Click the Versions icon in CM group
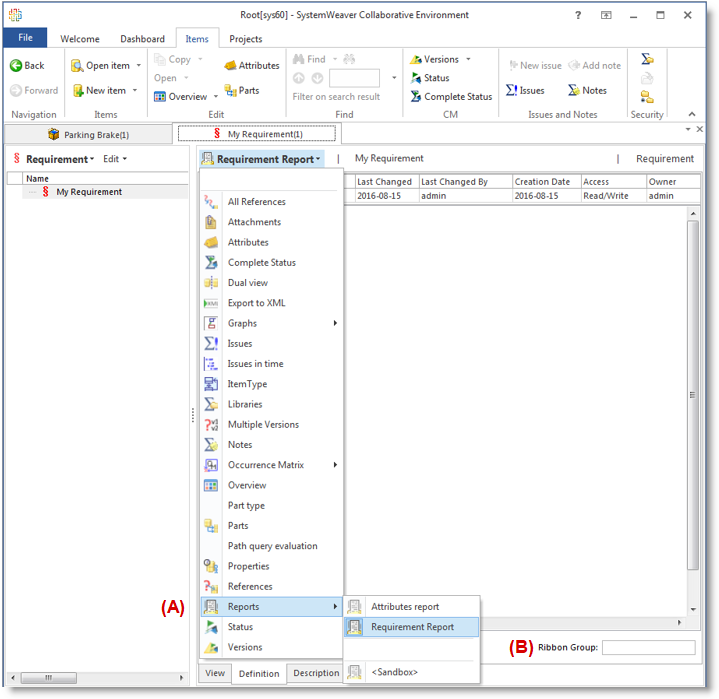The image size is (719, 699). (416, 59)
